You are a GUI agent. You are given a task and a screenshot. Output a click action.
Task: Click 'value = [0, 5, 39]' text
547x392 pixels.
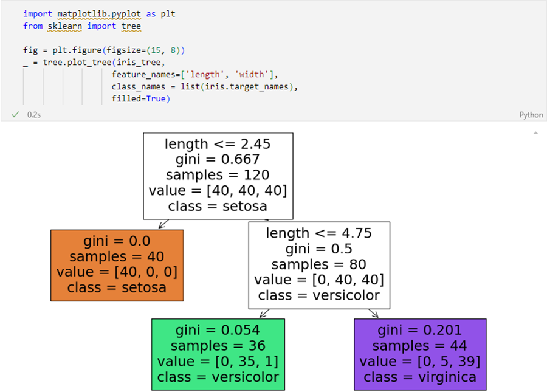420,362
